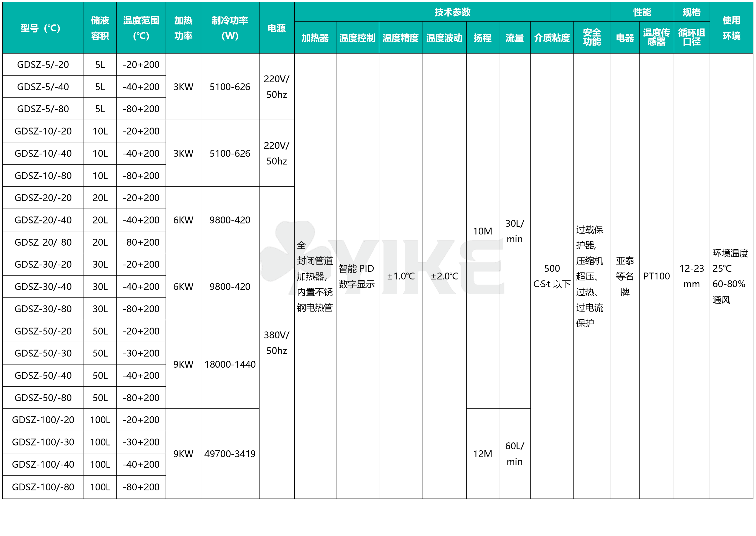Viewport: 756px width, 536px height.
Task: Select the 500 C·S·t 以下 viscosity cell
Action: click(x=552, y=276)
